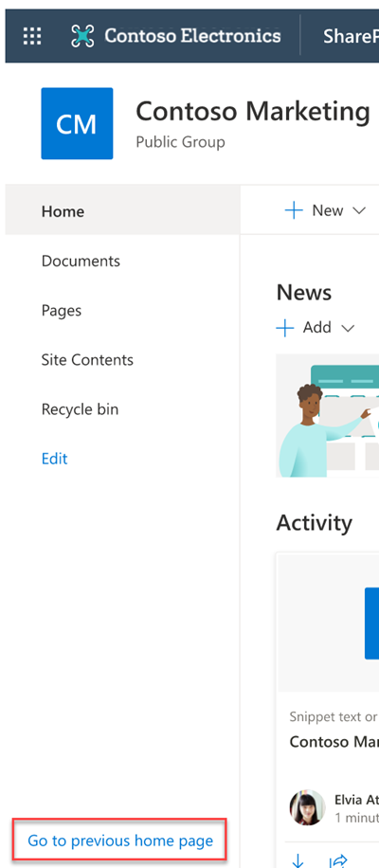The image size is (379, 868).
Task: Open Documents from the left navigation
Action: pos(81,261)
